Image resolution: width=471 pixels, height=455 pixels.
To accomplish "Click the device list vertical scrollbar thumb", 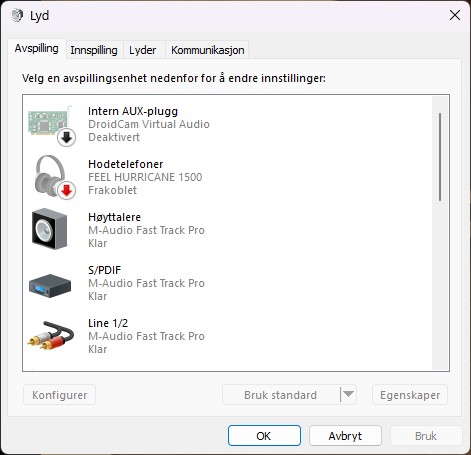I will pyautogui.click(x=440, y=157).
